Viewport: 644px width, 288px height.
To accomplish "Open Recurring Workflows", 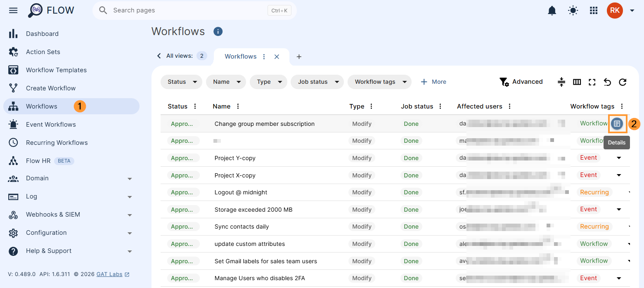I will click(71, 143).
